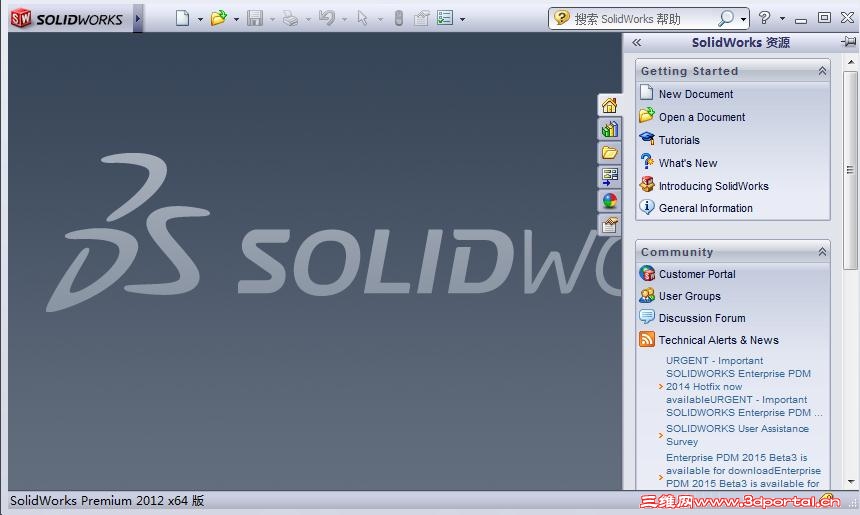The height and width of the screenshot is (515, 860).
Task: Click the Select cursor tool icon
Action: [x=362, y=18]
